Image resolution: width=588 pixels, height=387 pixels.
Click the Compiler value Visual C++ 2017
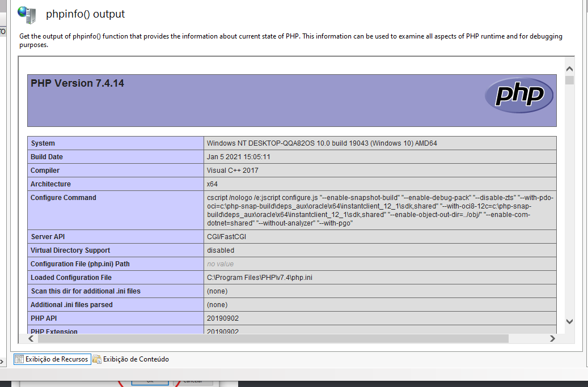232,171
